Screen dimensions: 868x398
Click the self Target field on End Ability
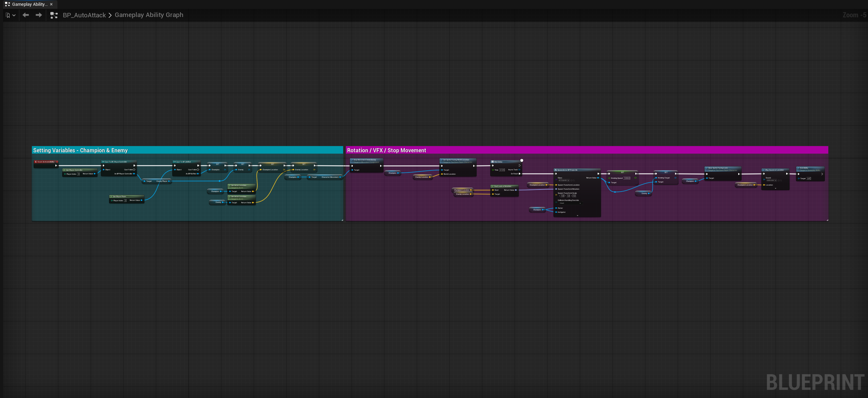[809, 178]
